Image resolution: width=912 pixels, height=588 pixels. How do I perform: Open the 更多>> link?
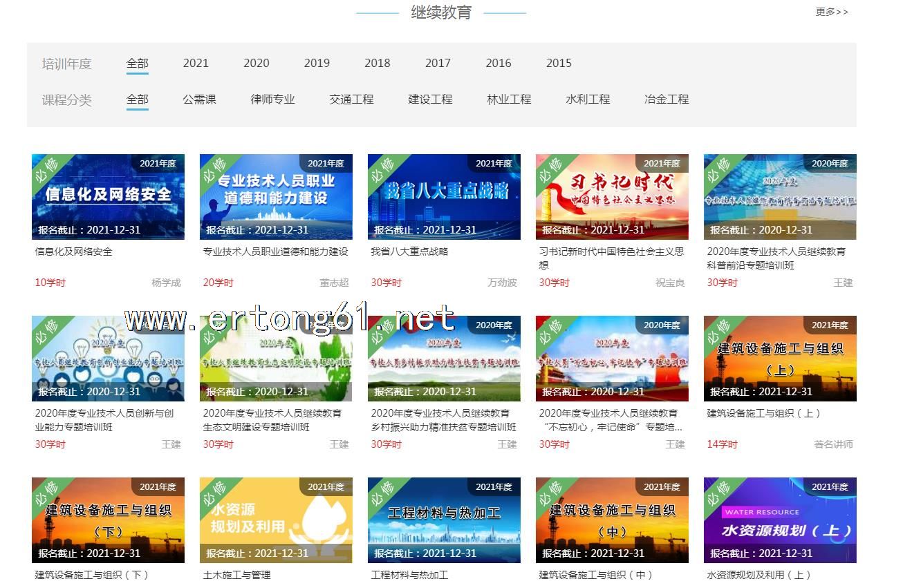pos(831,12)
